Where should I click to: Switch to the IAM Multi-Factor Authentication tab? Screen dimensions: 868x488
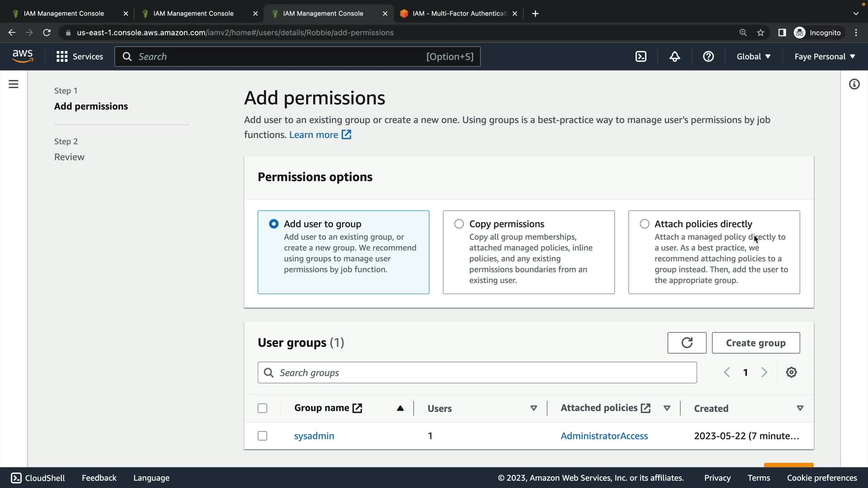(459, 14)
